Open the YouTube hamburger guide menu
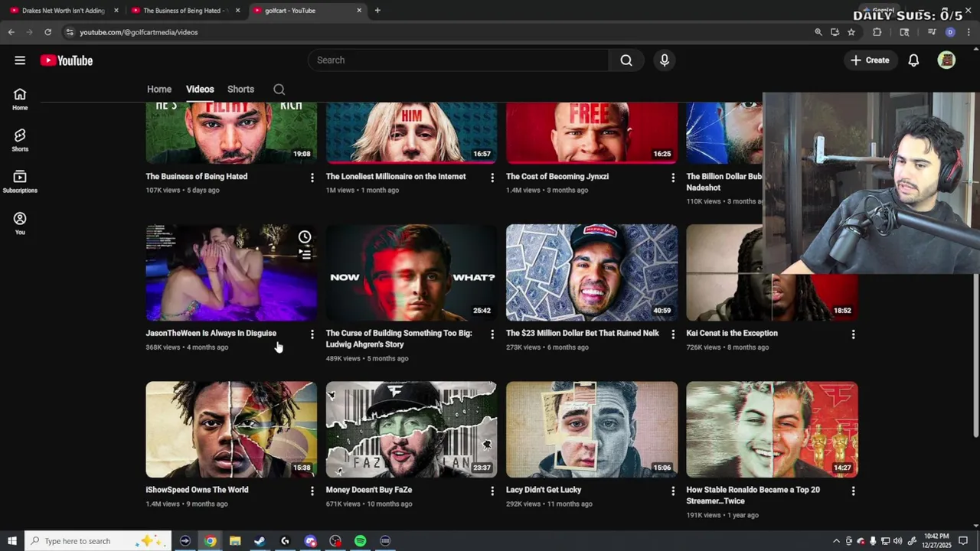 tap(20, 60)
